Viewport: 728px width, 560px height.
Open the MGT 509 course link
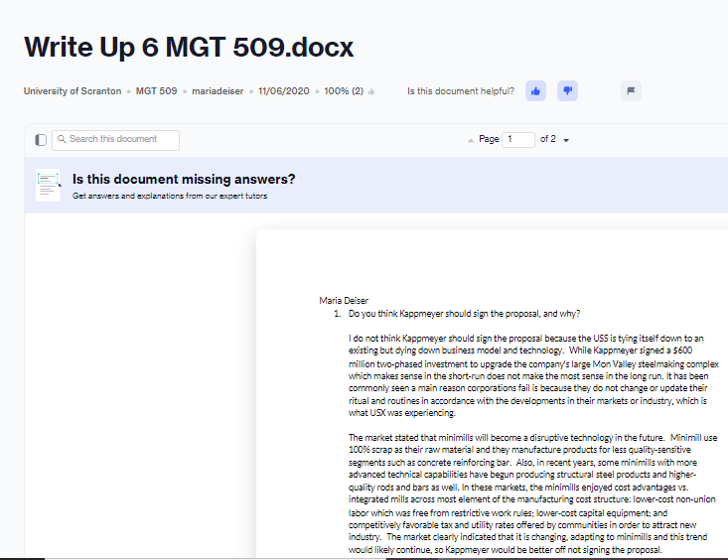click(157, 91)
